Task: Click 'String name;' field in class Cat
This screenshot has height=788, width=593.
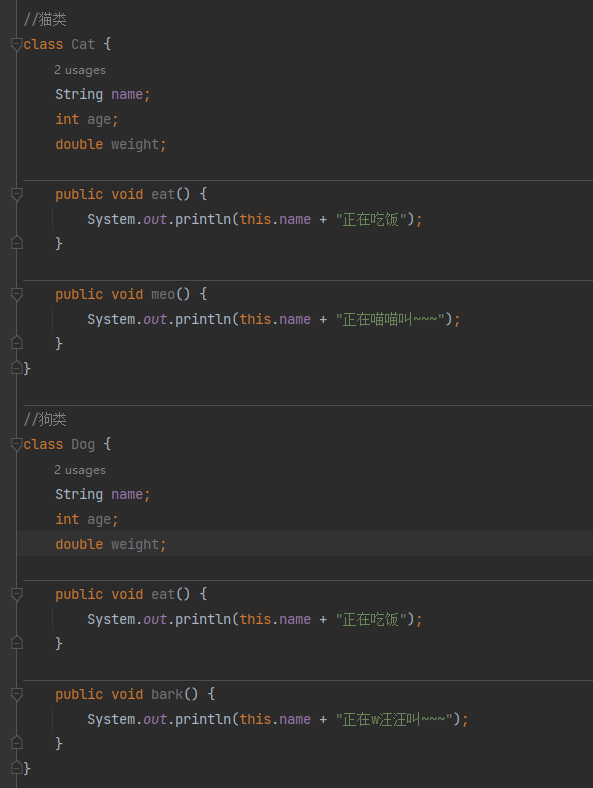Action: [x=103, y=94]
